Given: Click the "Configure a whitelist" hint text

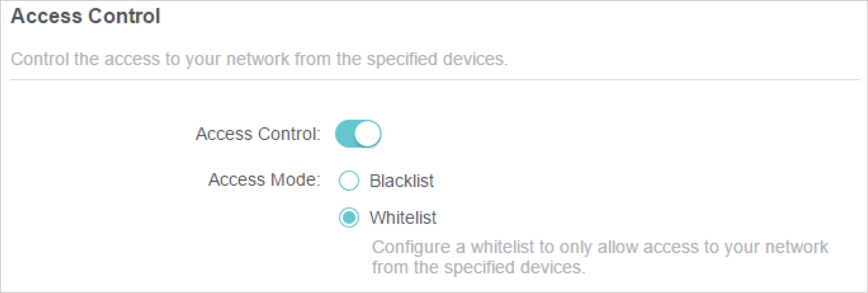Looking at the screenshot, I should 600,248.
